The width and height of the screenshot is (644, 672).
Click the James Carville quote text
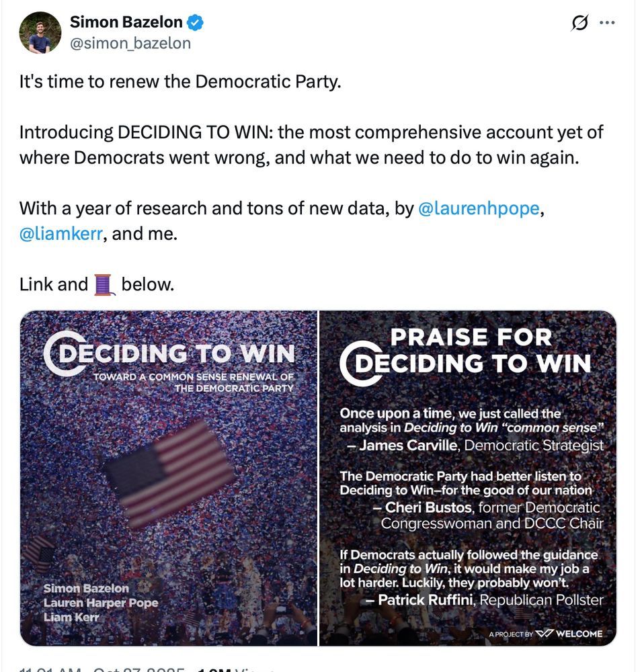[x=471, y=429]
